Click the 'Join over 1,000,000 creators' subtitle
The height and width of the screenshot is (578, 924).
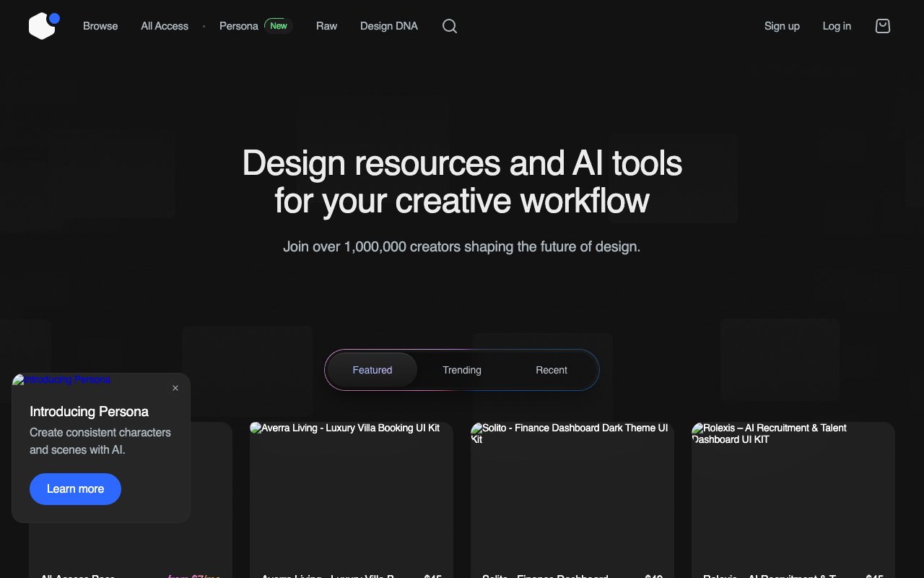click(x=462, y=247)
